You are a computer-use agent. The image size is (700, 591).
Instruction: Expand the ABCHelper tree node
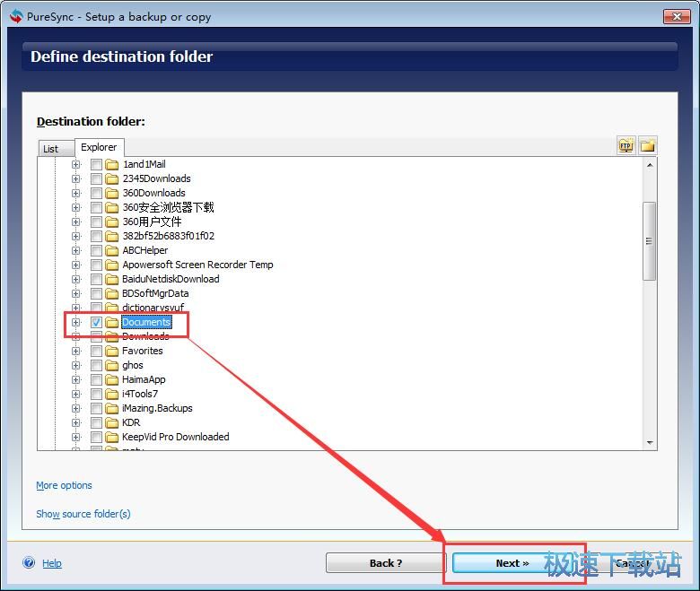[x=76, y=250]
